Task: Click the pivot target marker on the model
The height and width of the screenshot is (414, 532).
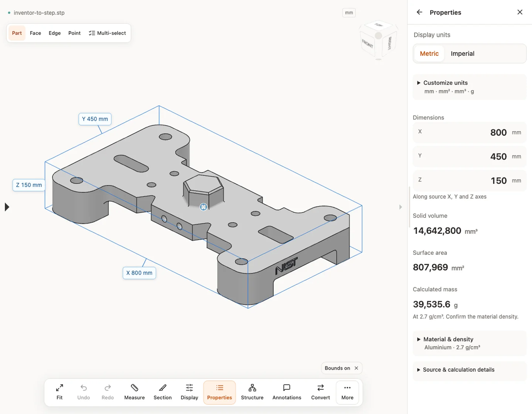Action: pyautogui.click(x=203, y=207)
